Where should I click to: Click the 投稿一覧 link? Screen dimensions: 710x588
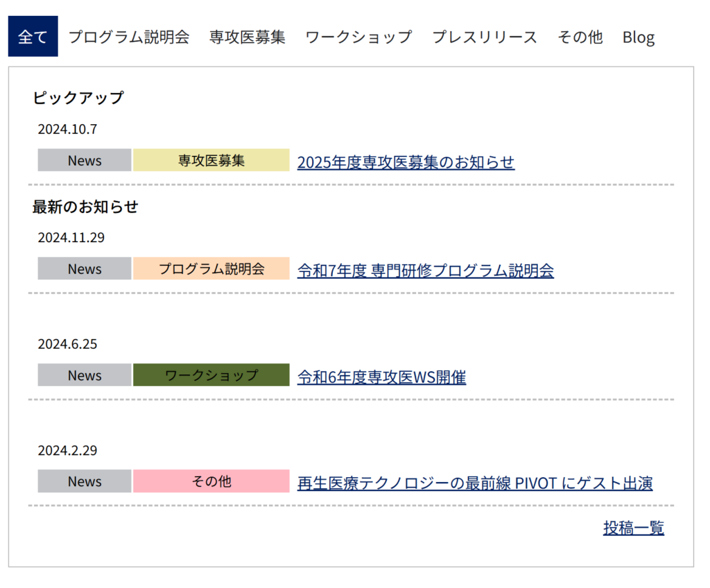click(x=633, y=528)
